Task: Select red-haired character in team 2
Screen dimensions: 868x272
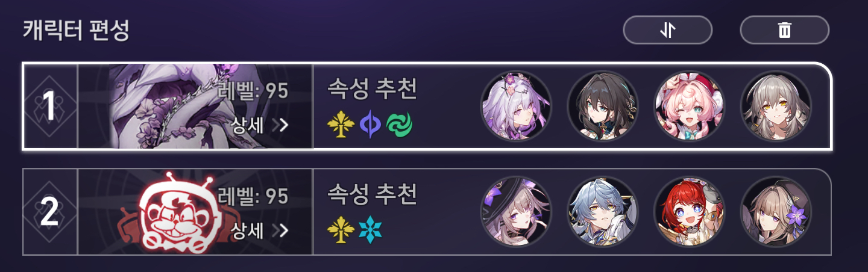Action: tap(690, 212)
